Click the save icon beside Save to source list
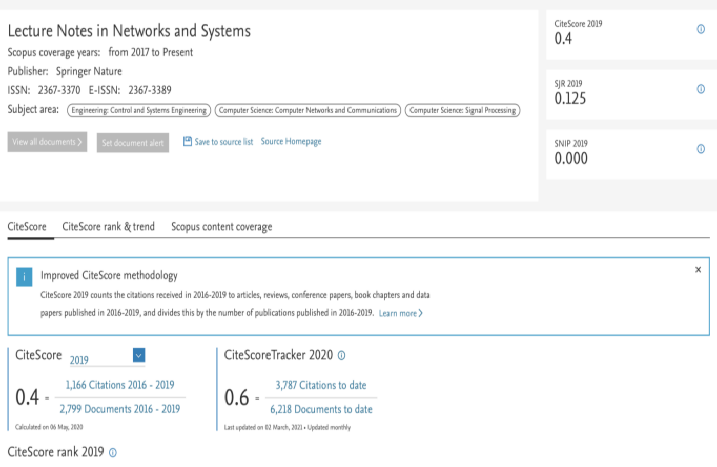 187,141
